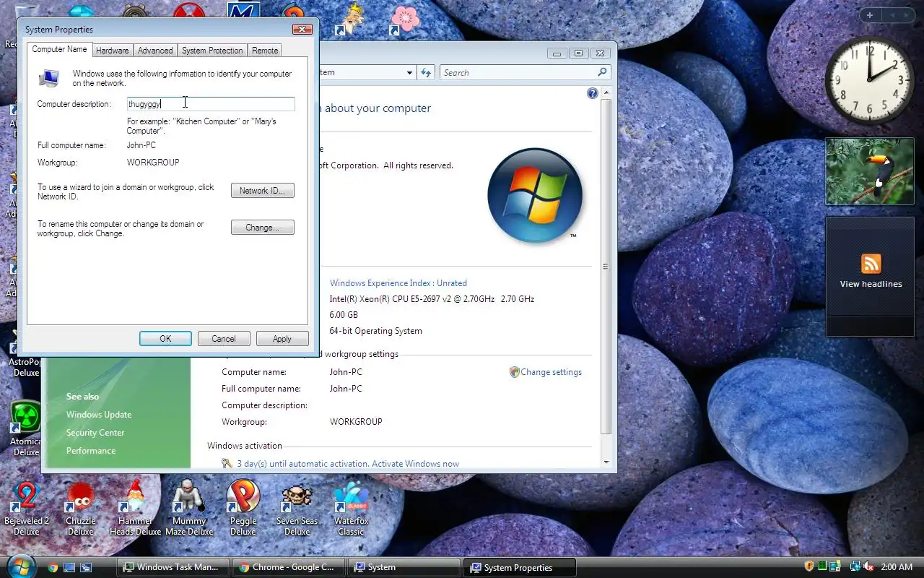Select Mummy Maze Deluxe desktop icon
The width and height of the screenshot is (924, 578).
coord(189,508)
